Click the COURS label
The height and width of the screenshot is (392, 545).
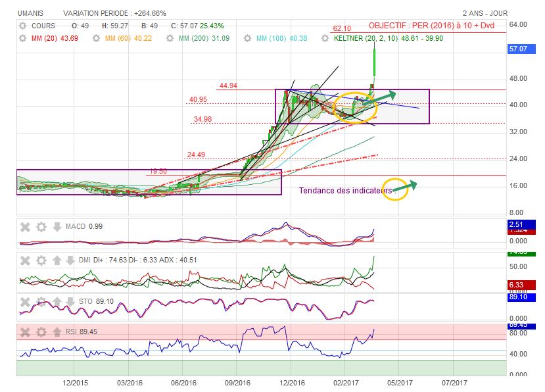[x=43, y=26]
